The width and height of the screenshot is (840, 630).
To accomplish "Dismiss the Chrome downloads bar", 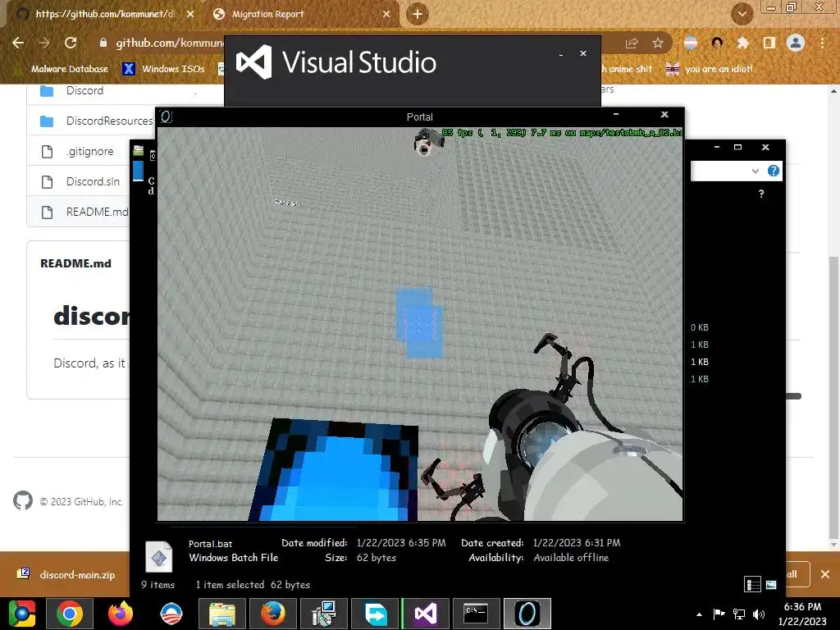I will tap(825, 574).
